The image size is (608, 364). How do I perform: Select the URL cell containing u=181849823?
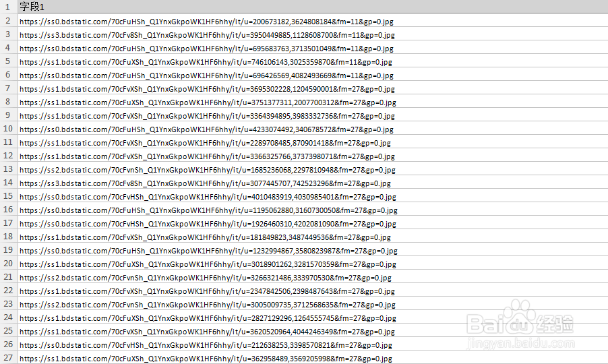313,236
